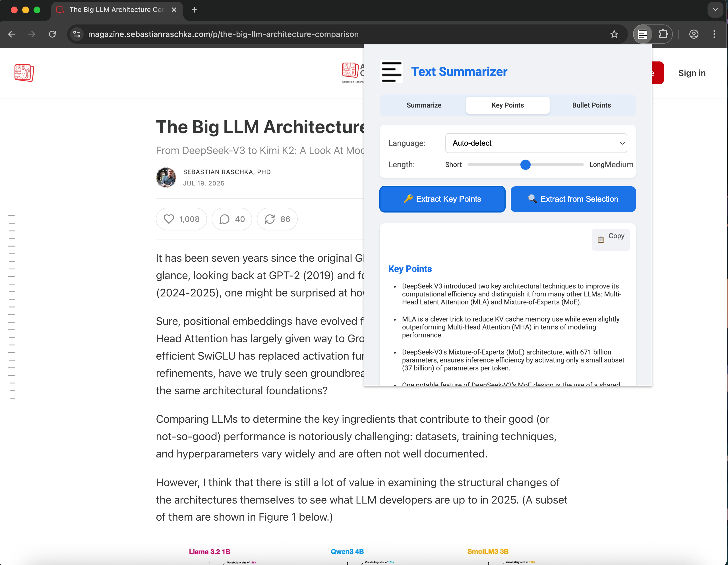Copy the key points output

pyautogui.click(x=611, y=239)
